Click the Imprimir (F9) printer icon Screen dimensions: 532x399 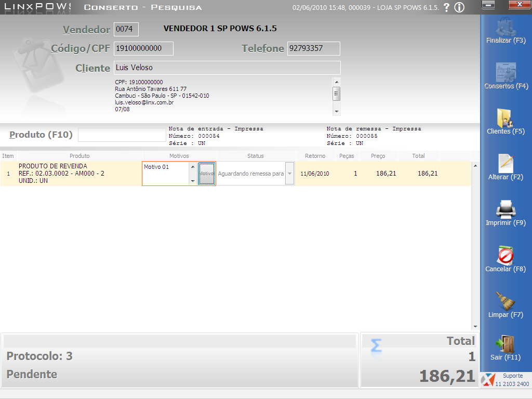click(x=506, y=209)
